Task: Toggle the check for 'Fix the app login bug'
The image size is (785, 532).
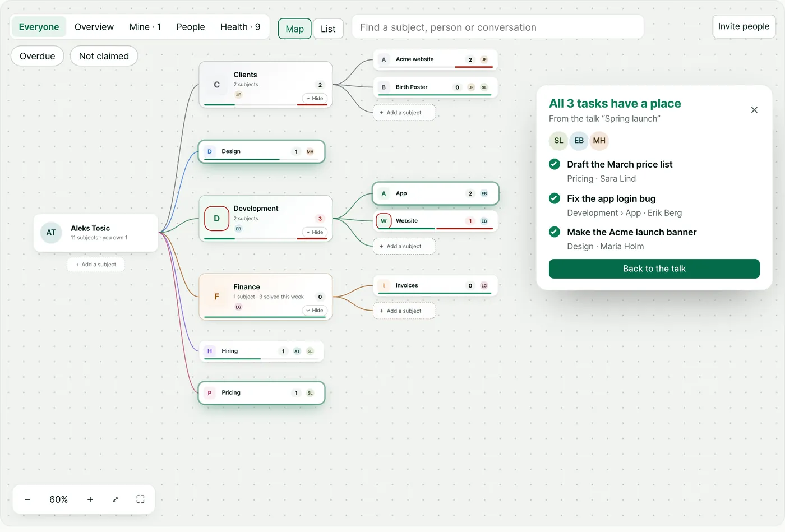Action: click(555, 198)
